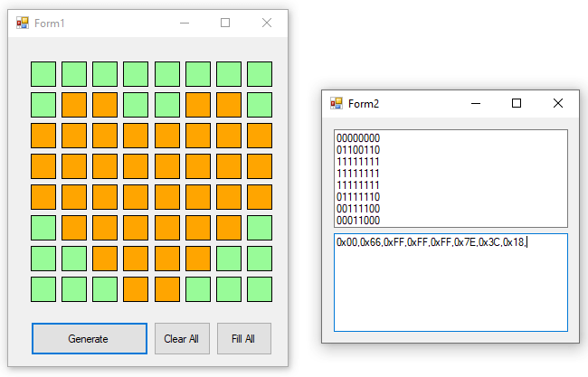Click the Fill All button
Image resolution: width=588 pixels, height=377 pixels.
243,338
